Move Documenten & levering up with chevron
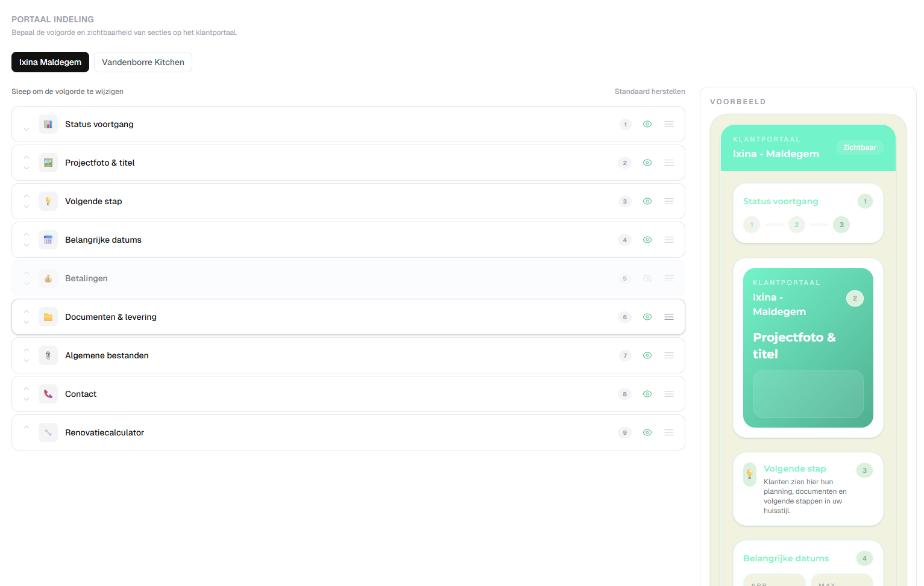The image size is (924, 586). [x=27, y=311]
